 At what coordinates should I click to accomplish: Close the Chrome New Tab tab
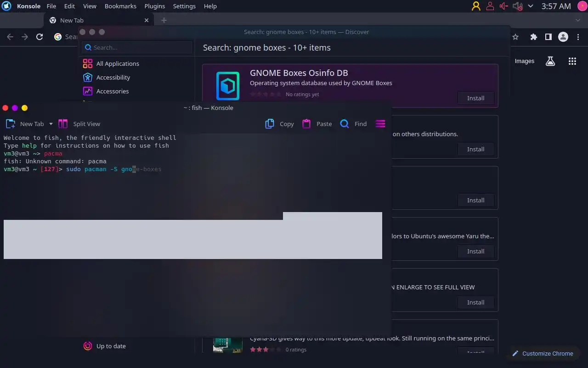point(147,20)
